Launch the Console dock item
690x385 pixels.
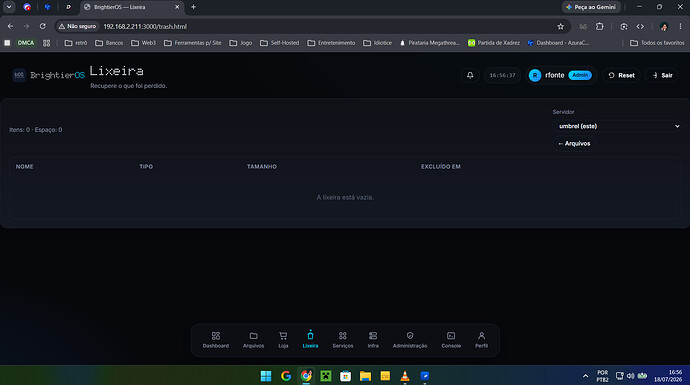tap(451, 340)
